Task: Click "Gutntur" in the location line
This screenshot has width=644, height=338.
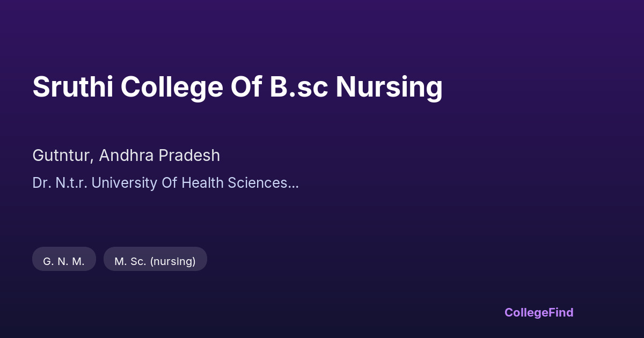Action: pyautogui.click(x=62, y=156)
